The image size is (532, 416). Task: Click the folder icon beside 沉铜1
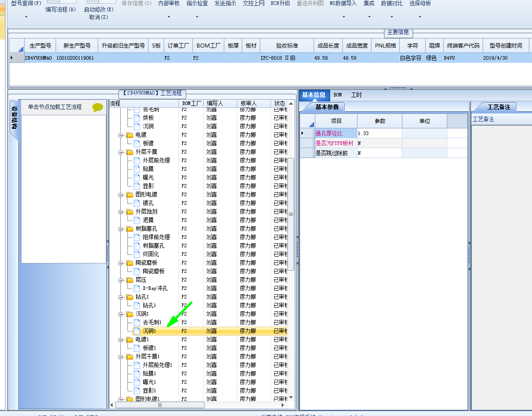(130, 314)
